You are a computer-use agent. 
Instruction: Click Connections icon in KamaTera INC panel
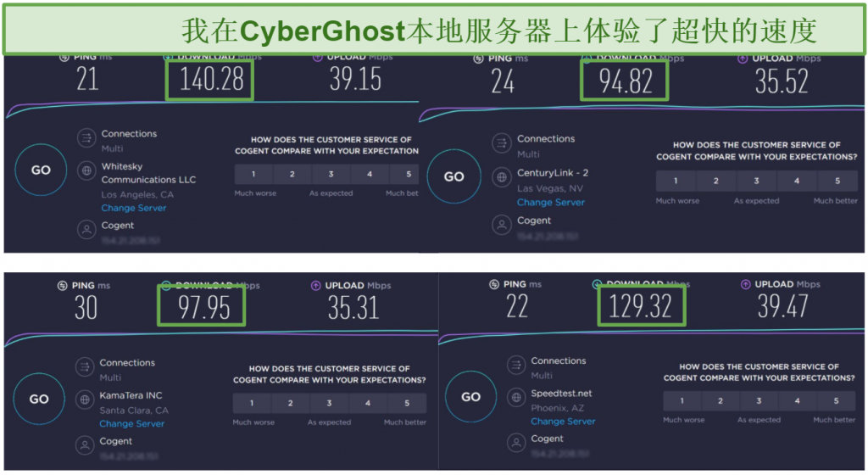tap(85, 366)
